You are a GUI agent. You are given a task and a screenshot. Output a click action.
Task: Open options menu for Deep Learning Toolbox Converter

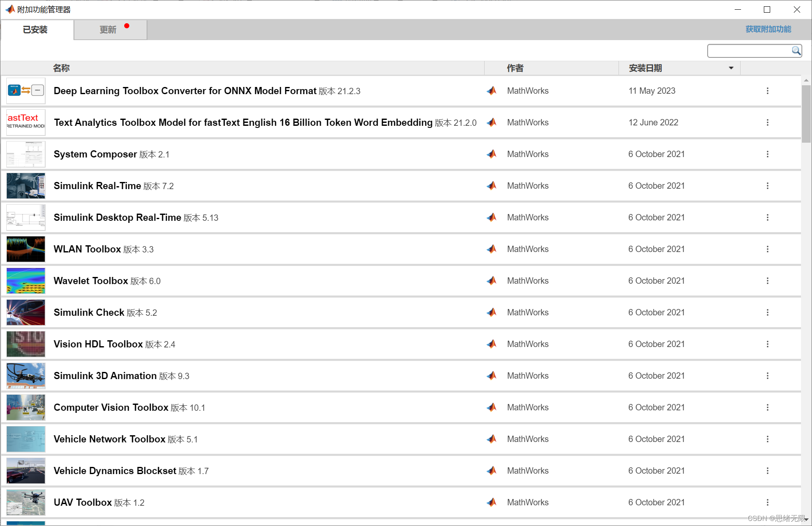[x=767, y=91]
